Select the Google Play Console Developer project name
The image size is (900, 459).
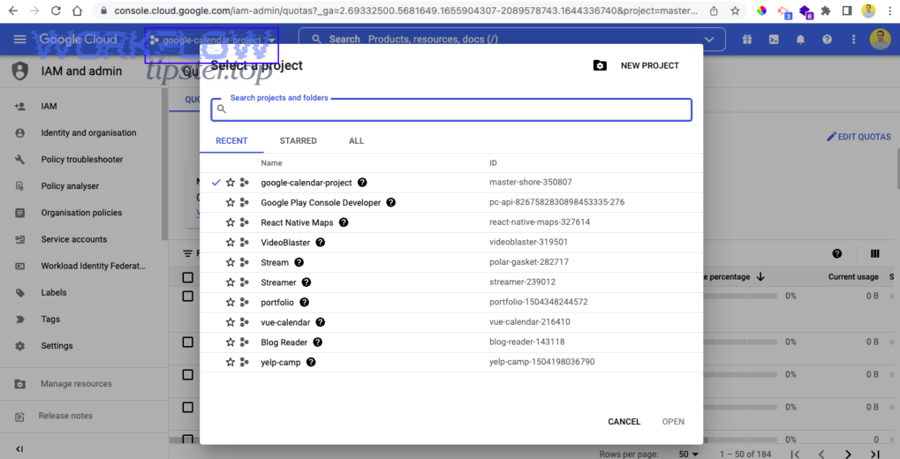[x=320, y=203]
